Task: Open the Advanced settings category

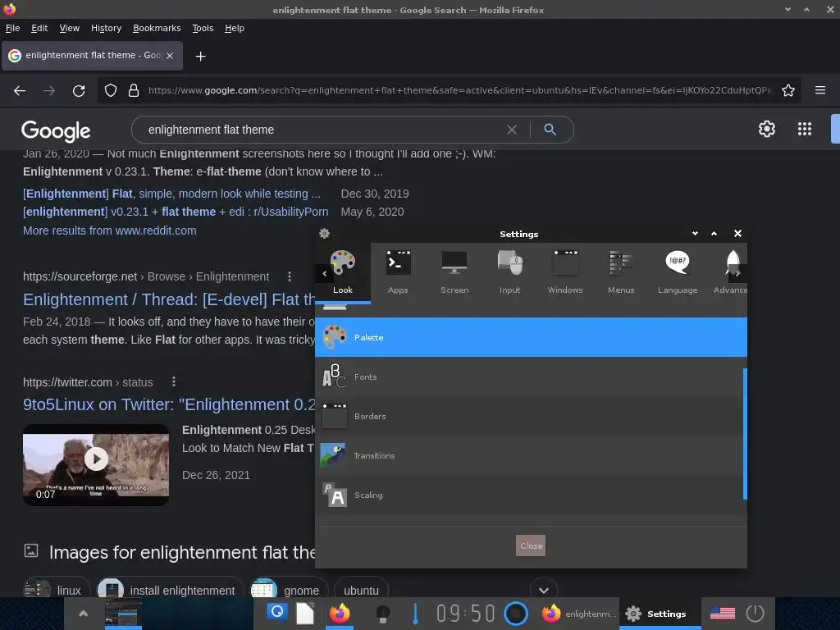Action: [x=730, y=272]
